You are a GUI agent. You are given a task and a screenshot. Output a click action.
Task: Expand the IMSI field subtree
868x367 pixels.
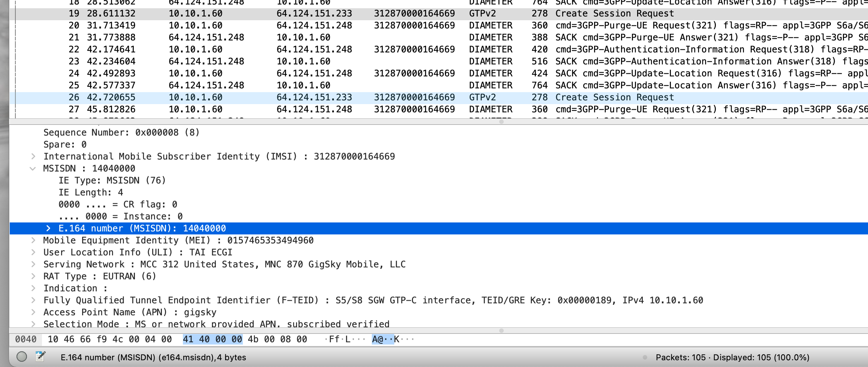[34, 156]
